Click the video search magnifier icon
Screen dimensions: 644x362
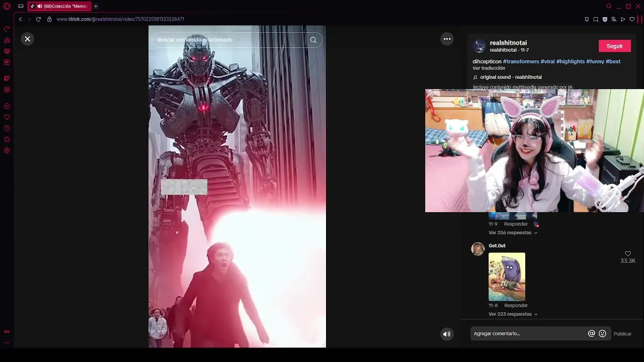pos(313,40)
